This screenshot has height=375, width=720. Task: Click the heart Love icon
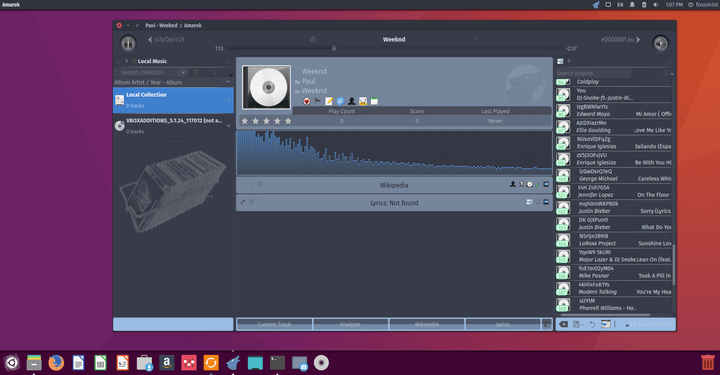tap(306, 101)
